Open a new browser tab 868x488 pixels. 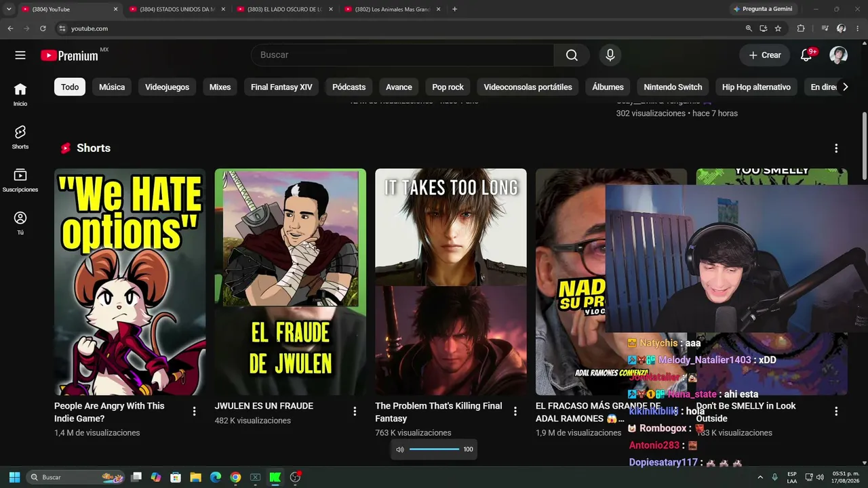(x=454, y=9)
